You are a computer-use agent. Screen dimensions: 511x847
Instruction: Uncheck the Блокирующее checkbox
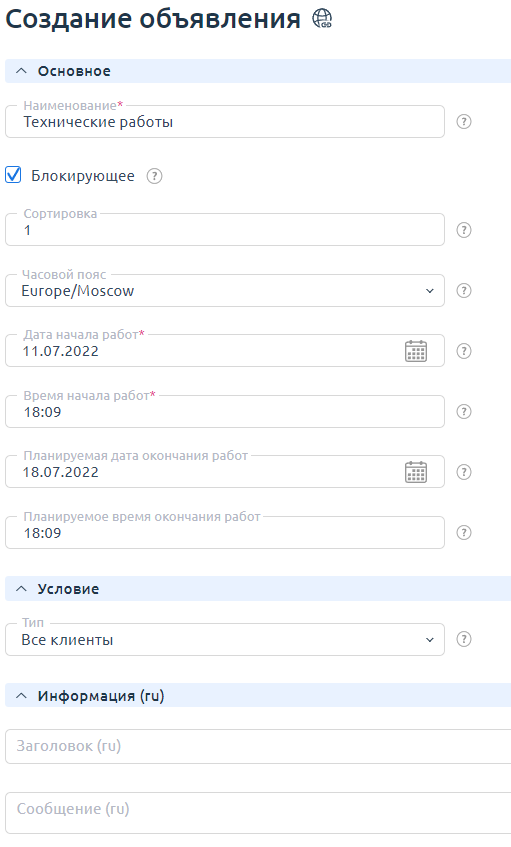coord(13,175)
